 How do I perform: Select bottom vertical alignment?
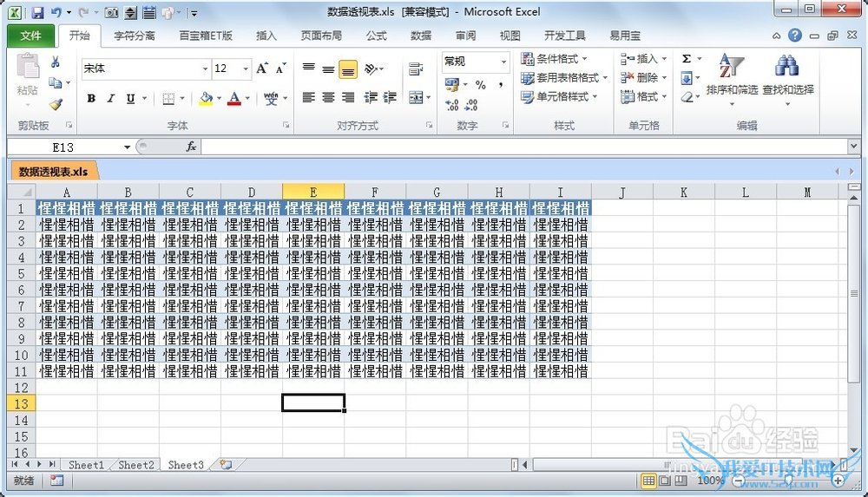(348, 69)
